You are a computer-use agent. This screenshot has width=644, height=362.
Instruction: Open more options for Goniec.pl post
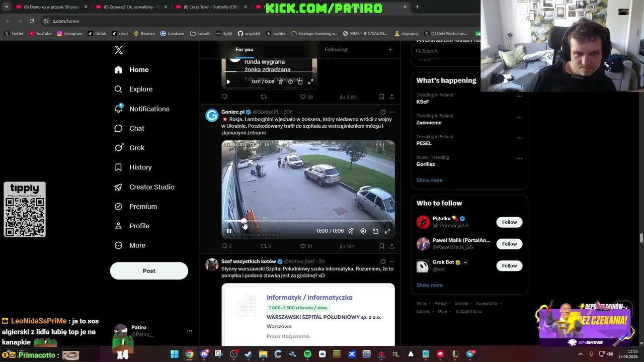pos(392,112)
